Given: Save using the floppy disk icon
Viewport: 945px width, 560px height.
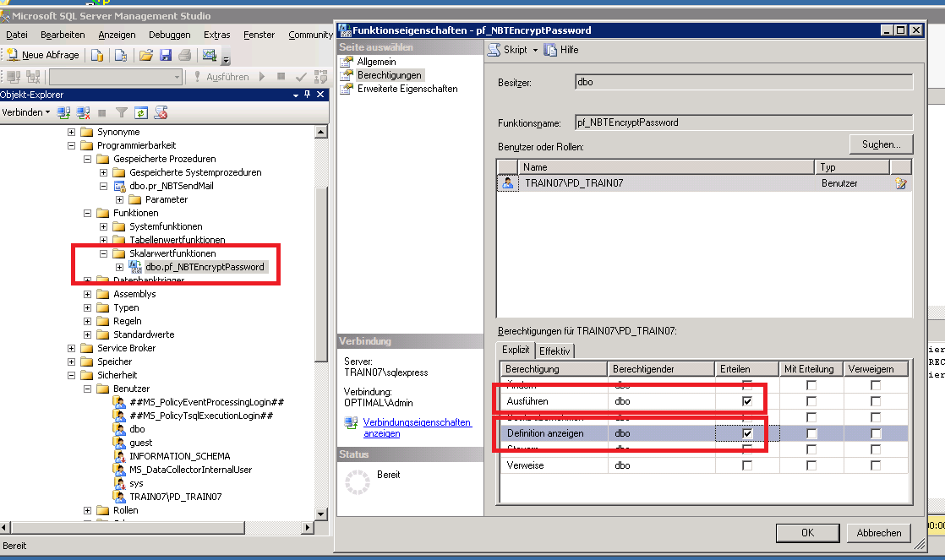Looking at the screenshot, I should (x=166, y=55).
